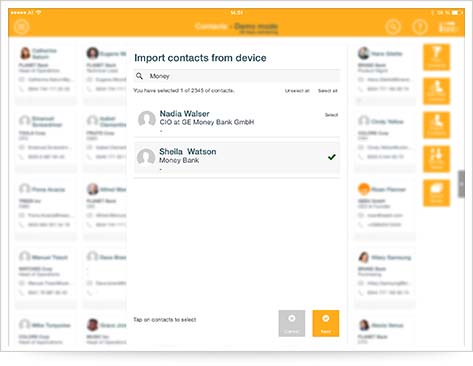Click Nadia Walser's avatar placeholder
Image resolution: width=473 pixels, height=366 pixels.
coord(147,119)
